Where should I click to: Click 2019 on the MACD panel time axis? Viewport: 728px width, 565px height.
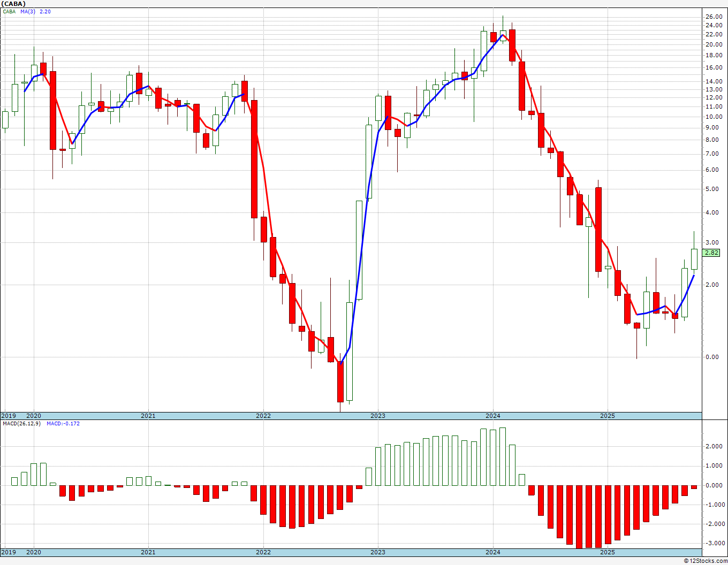(9, 552)
